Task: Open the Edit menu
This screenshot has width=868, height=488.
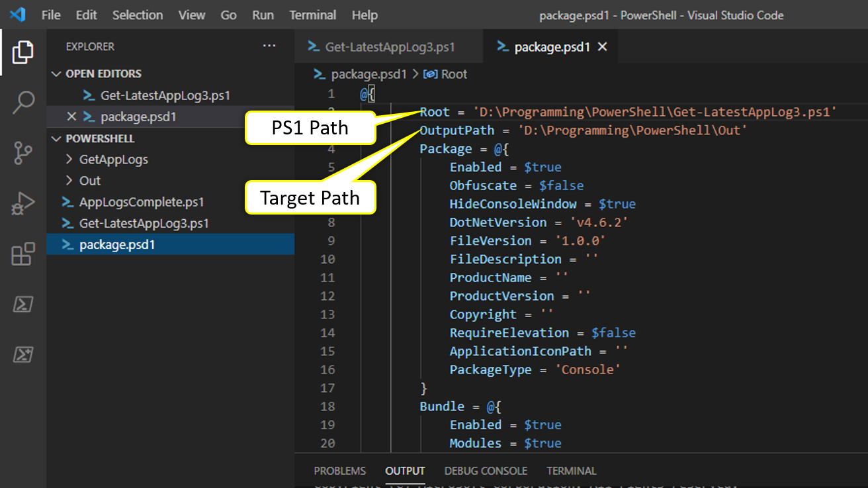Action: tap(86, 15)
